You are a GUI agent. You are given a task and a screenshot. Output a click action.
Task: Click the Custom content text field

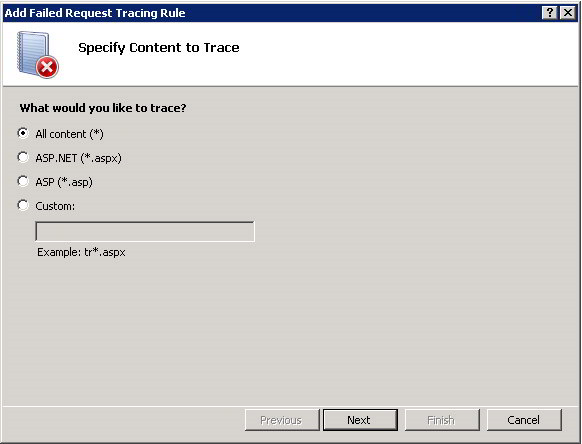point(145,232)
